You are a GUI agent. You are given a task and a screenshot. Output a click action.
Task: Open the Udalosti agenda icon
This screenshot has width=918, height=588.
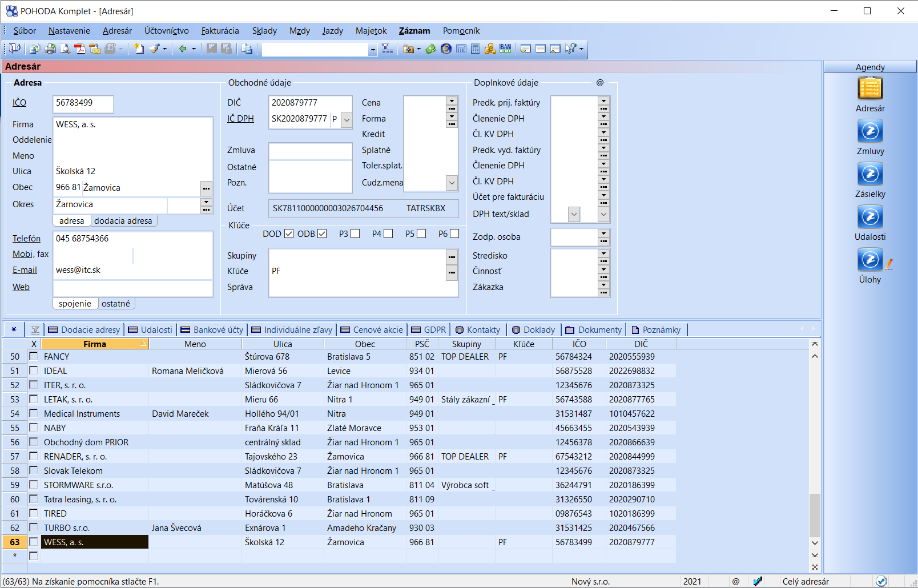tap(870, 217)
